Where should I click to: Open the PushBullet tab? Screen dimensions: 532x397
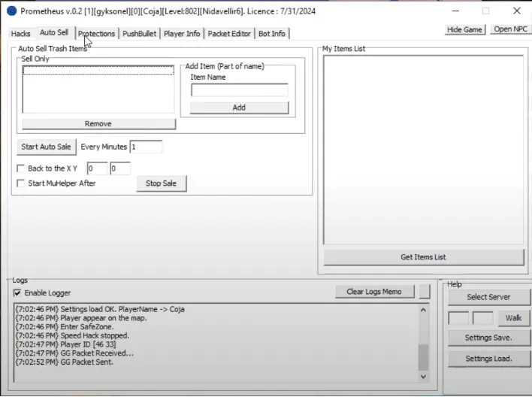[140, 34]
